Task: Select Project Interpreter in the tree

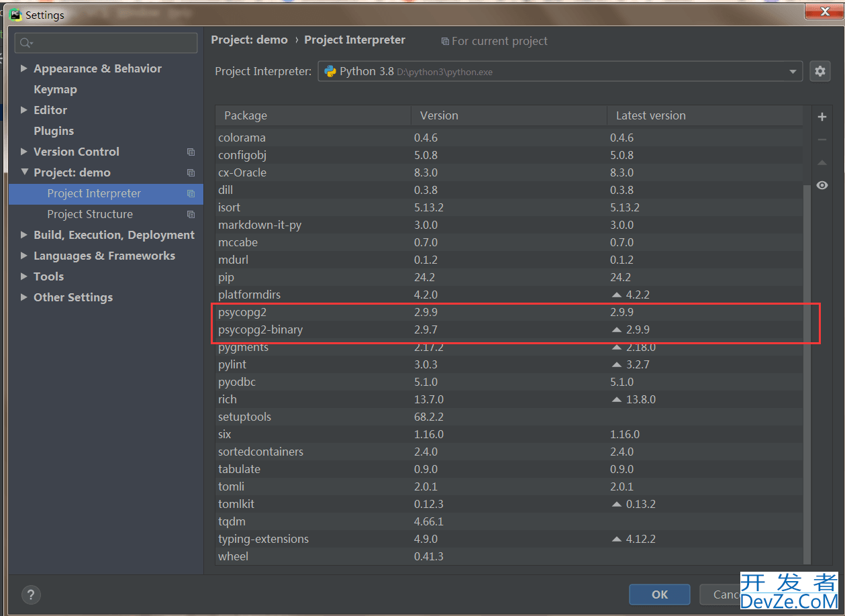Action: pyautogui.click(x=106, y=193)
